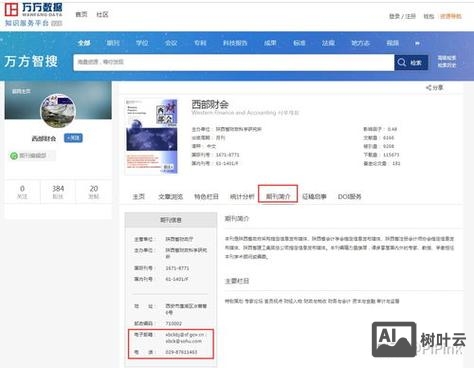Click the 检索 search button with magnifier
Image resolution: width=474 pixels, height=368 pixels.
(411, 63)
